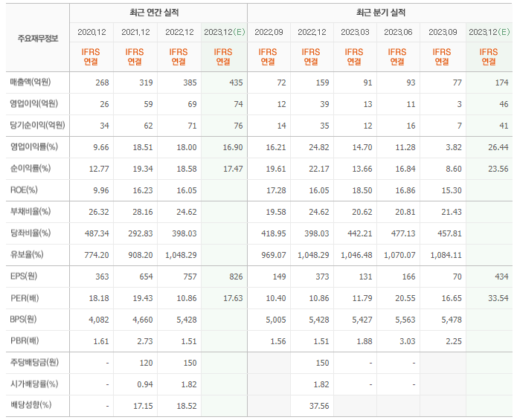The width and height of the screenshot is (517, 420).
Task: Click the ROE(%) row label
Action: click(x=24, y=190)
